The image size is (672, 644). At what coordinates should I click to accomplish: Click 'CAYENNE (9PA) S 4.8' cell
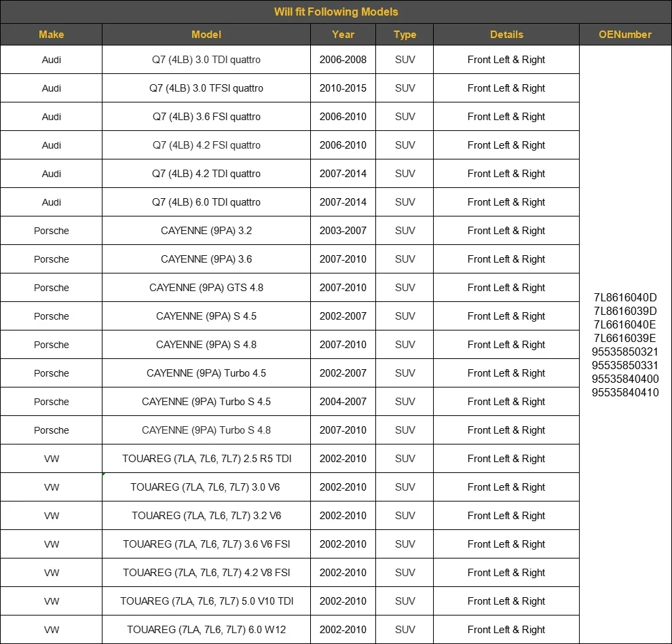tap(206, 345)
